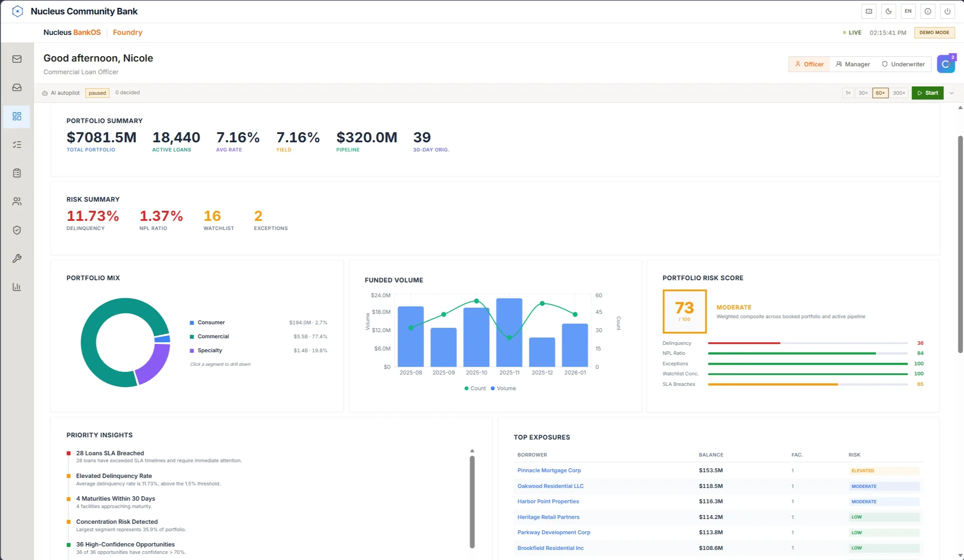This screenshot has width=964, height=560.
Task: Open the Nucleus BankOS tab
Action: (72, 32)
